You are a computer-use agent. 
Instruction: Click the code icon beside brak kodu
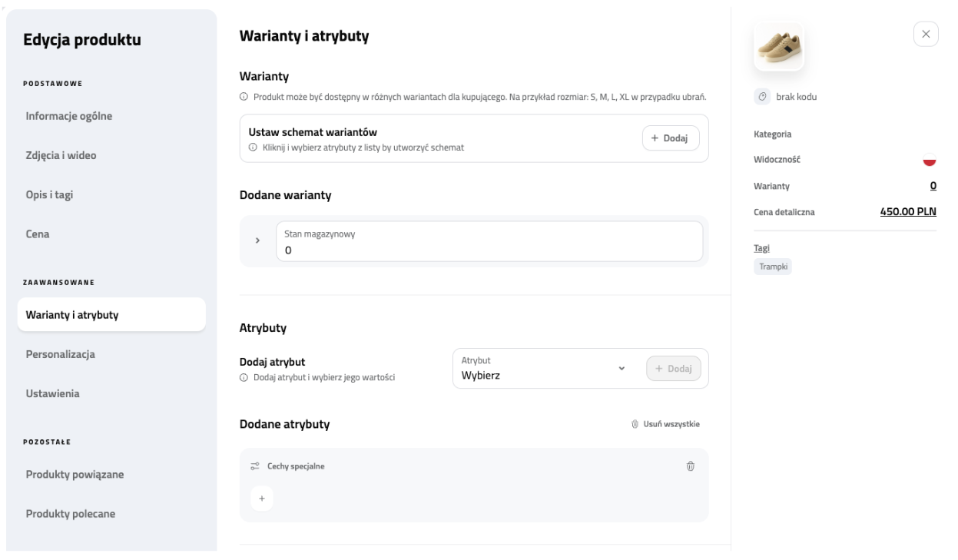click(764, 97)
